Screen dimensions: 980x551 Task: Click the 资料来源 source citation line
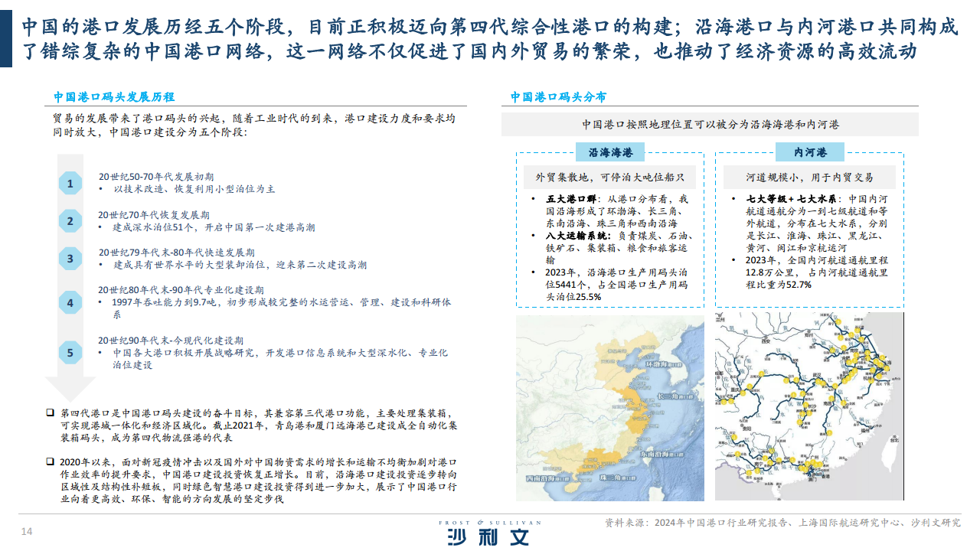click(x=782, y=523)
